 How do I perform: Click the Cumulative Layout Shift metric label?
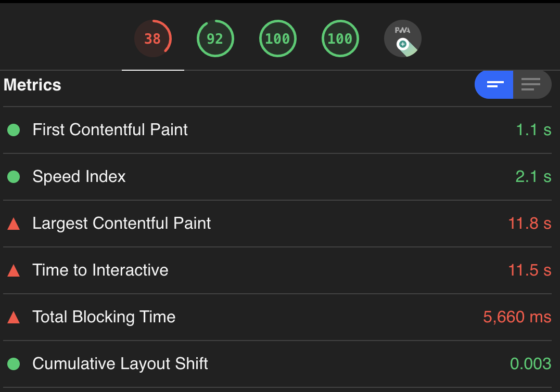[x=120, y=364]
